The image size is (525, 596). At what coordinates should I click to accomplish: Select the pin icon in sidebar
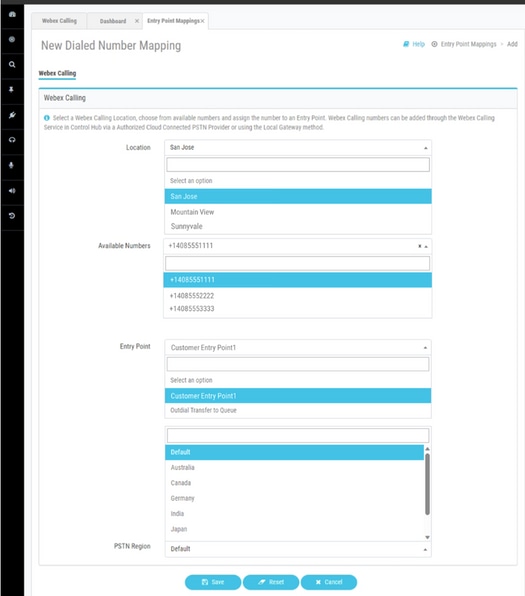coord(11,90)
